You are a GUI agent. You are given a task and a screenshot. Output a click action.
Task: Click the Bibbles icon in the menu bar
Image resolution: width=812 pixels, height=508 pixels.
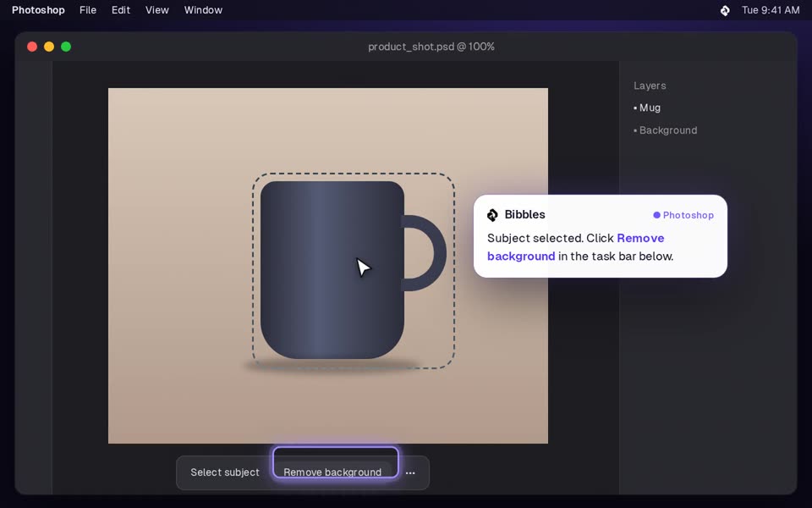[x=725, y=10]
